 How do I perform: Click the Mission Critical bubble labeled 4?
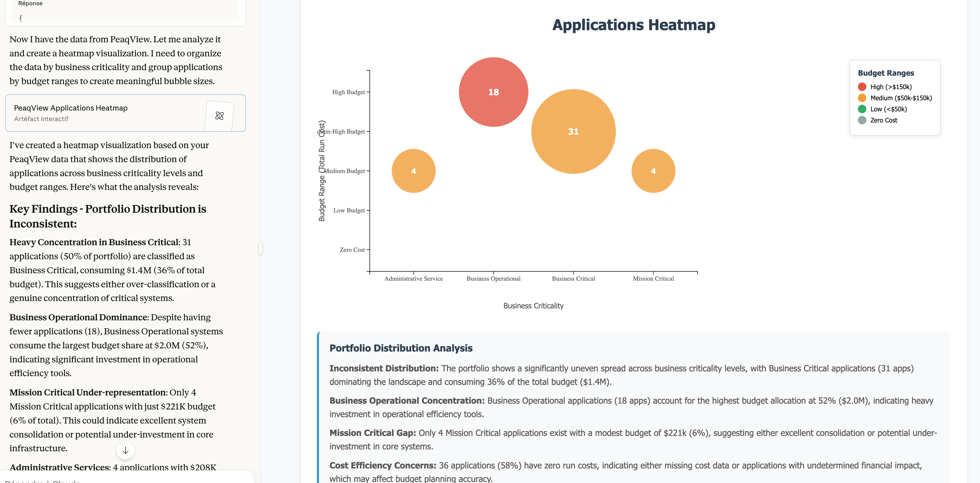[x=653, y=171]
